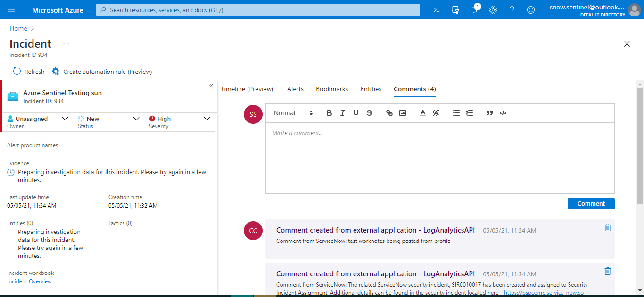The width and height of the screenshot is (644, 297).
Task: Toggle italic formatting in comment editor
Action: 343,113
